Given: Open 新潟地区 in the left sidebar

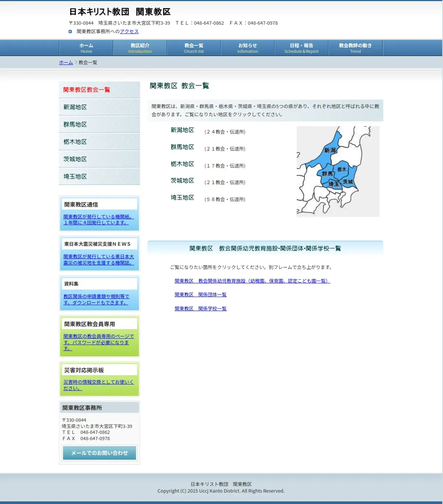Looking at the screenshot, I should [x=100, y=107].
